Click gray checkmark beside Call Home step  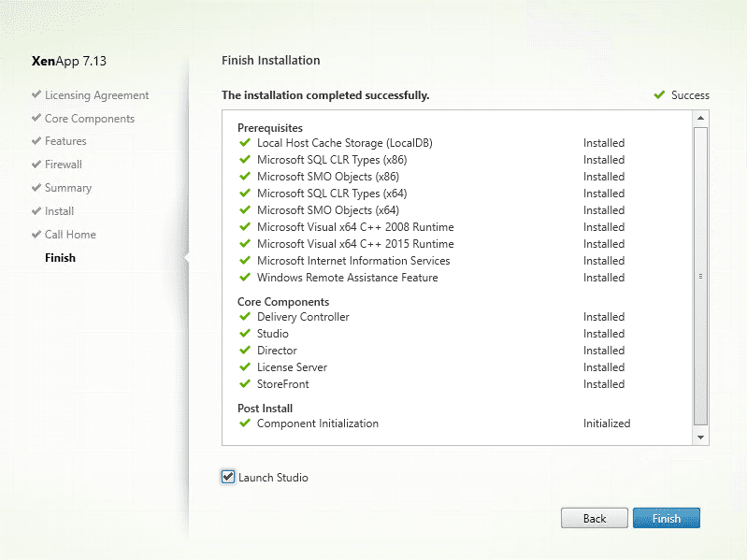tap(36, 234)
